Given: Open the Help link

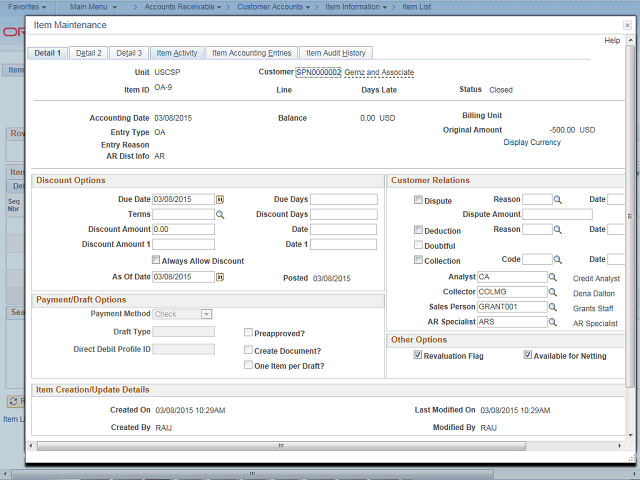Looking at the screenshot, I should [x=612, y=40].
